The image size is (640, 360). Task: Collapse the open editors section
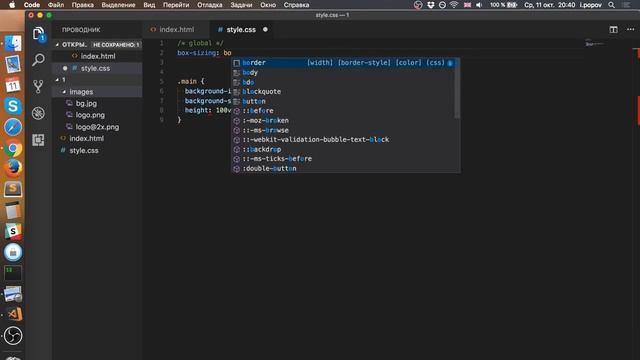[x=57, y=44]
